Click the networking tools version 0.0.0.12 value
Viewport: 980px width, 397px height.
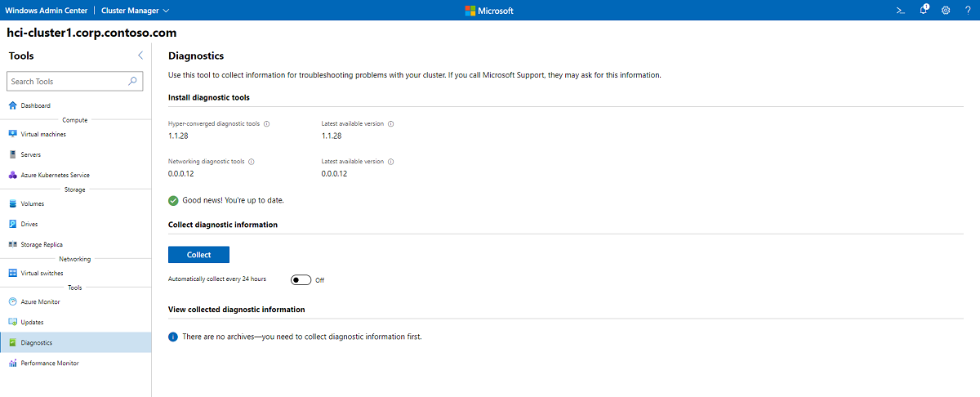[x=181, y=173]
